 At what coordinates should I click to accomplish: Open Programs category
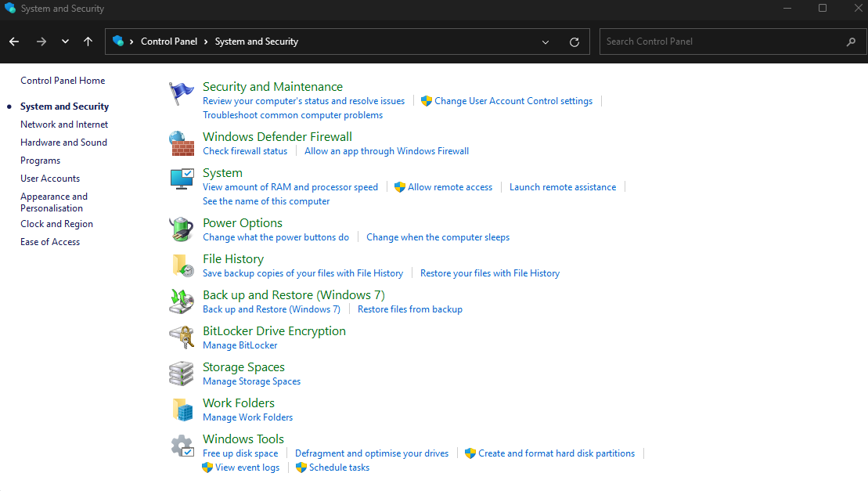tap(41, 161)
